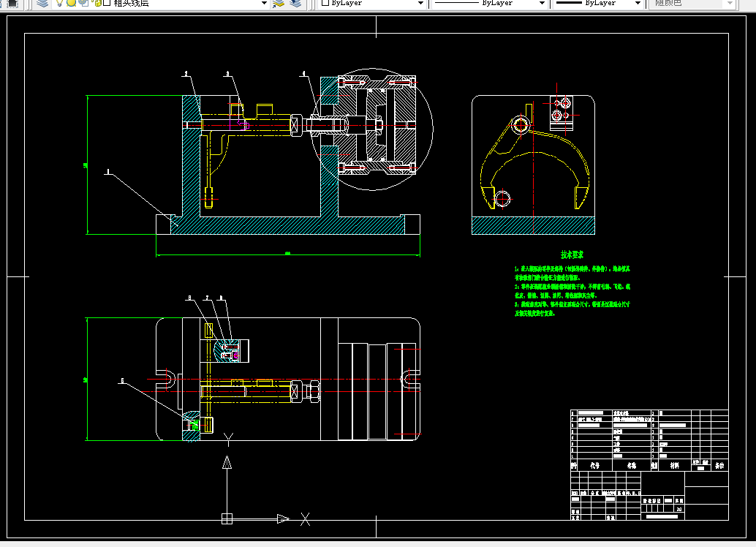This screenshot has width=756, height=547.
Task: Toggle the layer freeze sun icon
Action: pyautogui.click(x=72, y=3)
